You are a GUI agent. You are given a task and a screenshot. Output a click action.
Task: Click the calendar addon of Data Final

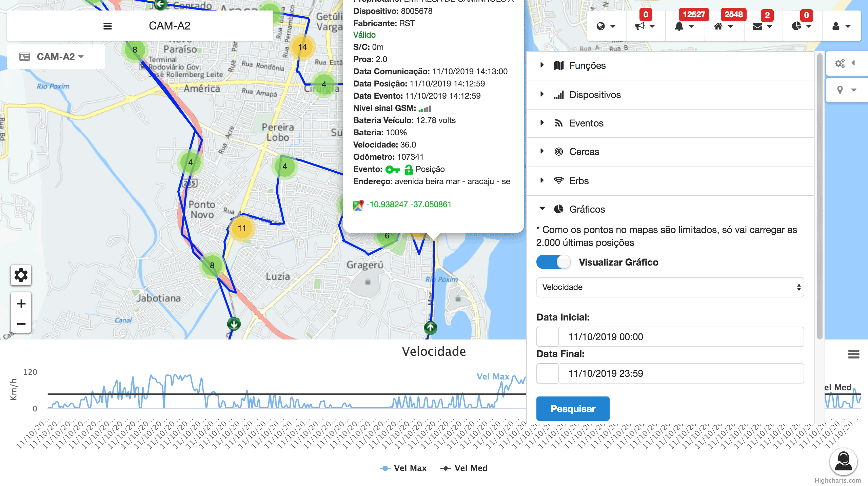coord(547,373)
